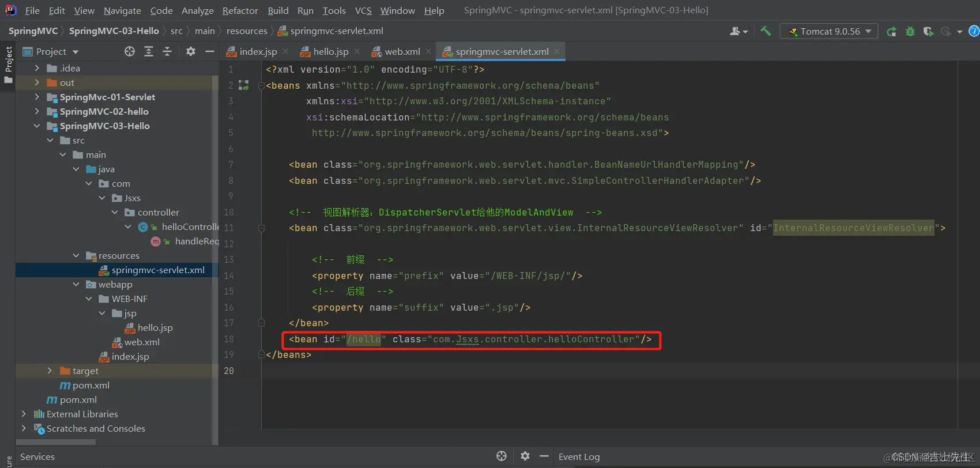Image resolution: width=980 pixels, height=468 pixels.
Task: Close the index.jsp tab
Action: tap(286, 51)
